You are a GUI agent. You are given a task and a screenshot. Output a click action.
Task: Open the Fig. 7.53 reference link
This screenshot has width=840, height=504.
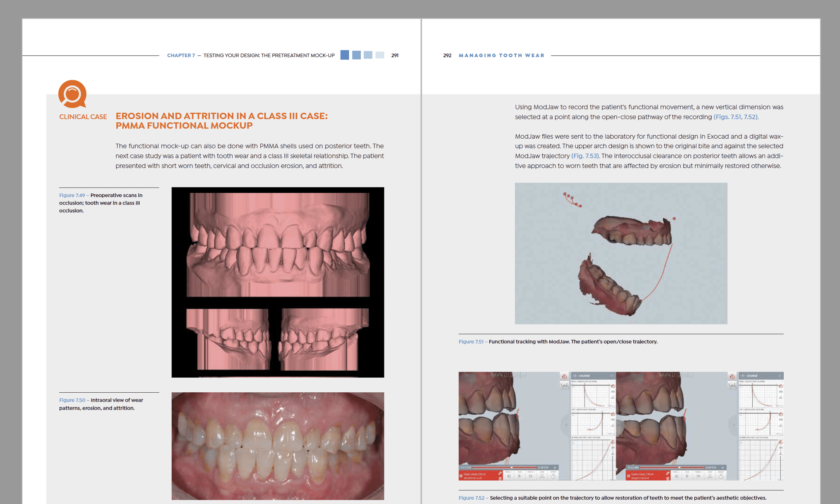pyautogui.click(x=585, y=156)
